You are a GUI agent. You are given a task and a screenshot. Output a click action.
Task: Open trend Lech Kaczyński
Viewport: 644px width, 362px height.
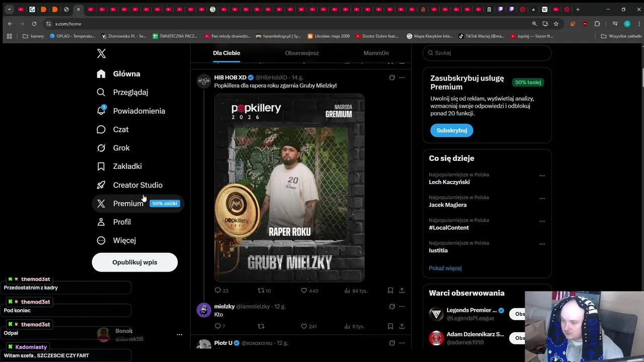449,182
